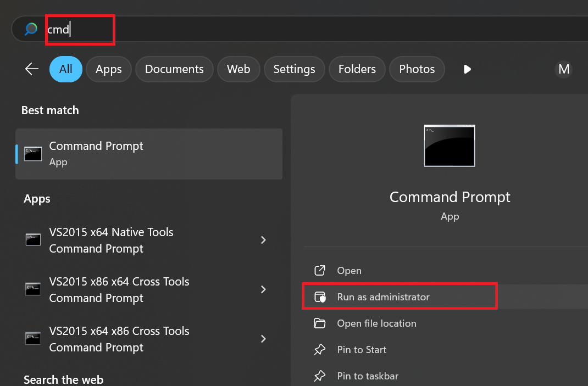
Task: Click the VS2015 x64 Native Tools icon
Action: pos(34,240)
